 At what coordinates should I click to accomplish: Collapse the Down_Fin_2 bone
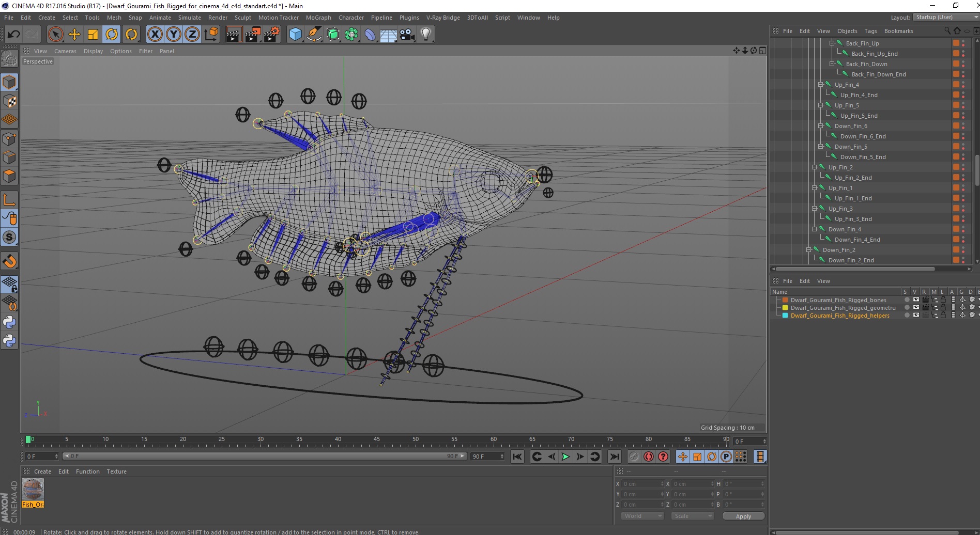[809, 250]
